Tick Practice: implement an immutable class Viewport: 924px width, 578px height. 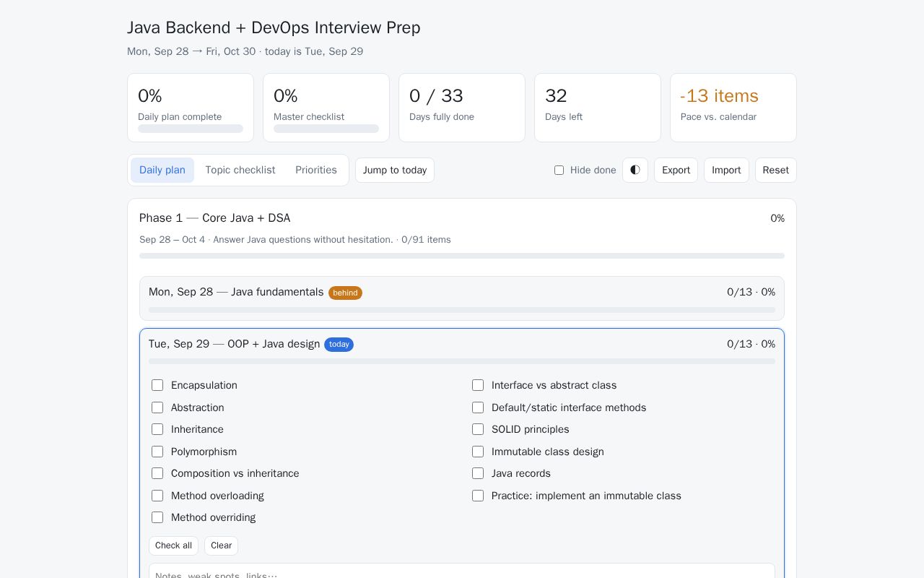coord(478,496)
